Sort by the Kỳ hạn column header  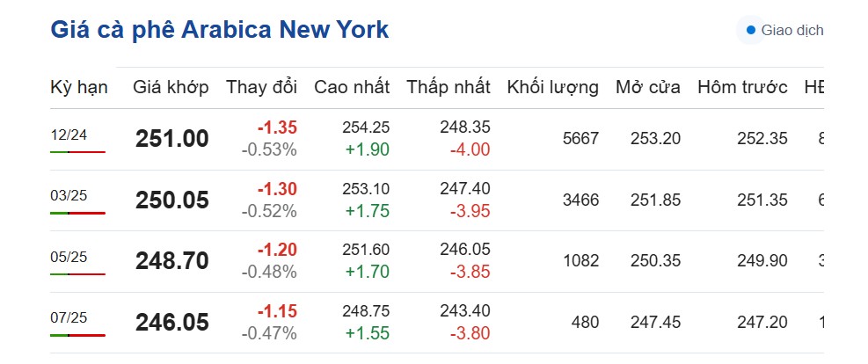[x=79, y=87]
